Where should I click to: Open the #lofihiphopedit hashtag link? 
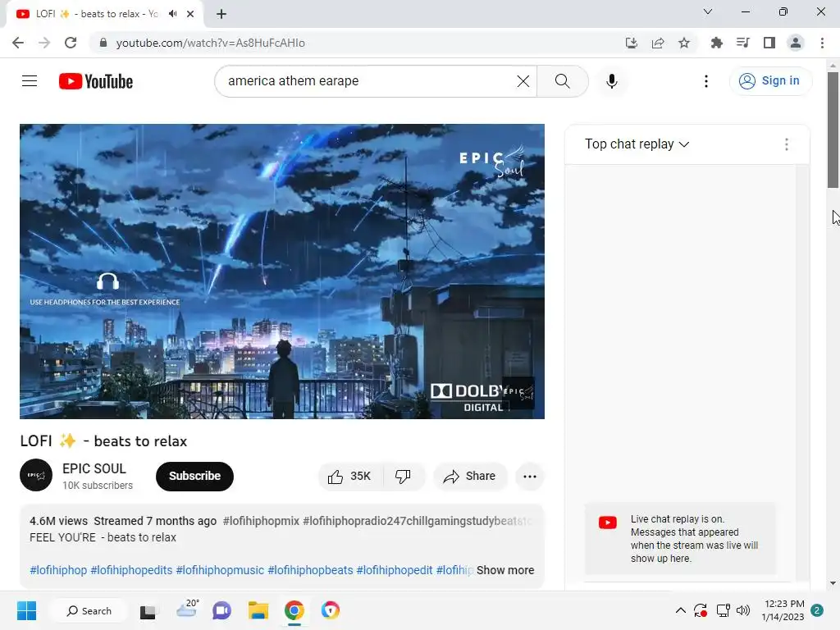click(395, 570)
